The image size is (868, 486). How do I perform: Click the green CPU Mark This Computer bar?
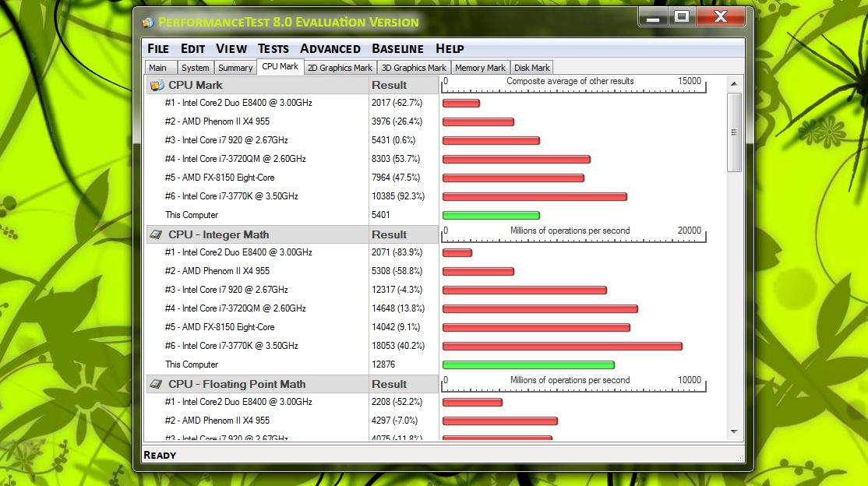tap(491, 215)
